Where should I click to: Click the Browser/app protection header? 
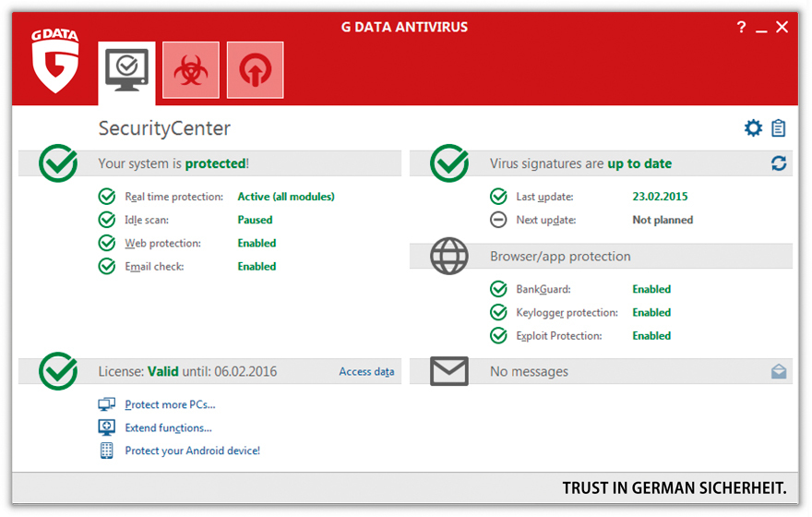[x=560, y=257]
